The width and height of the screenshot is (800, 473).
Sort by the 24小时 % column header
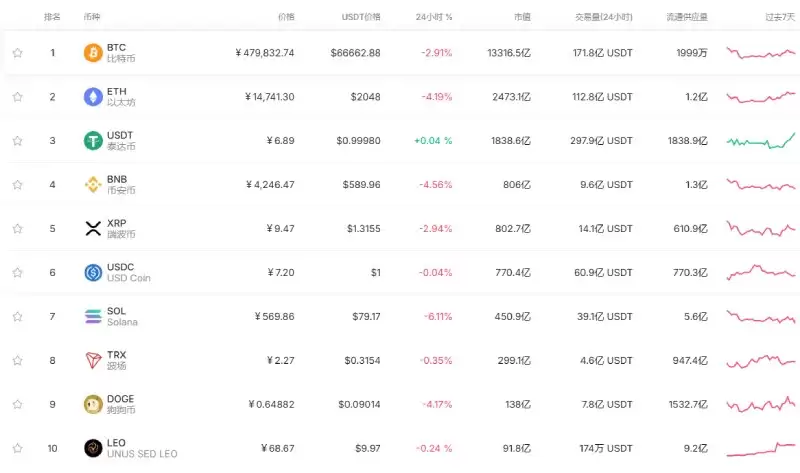coord(434,17)
